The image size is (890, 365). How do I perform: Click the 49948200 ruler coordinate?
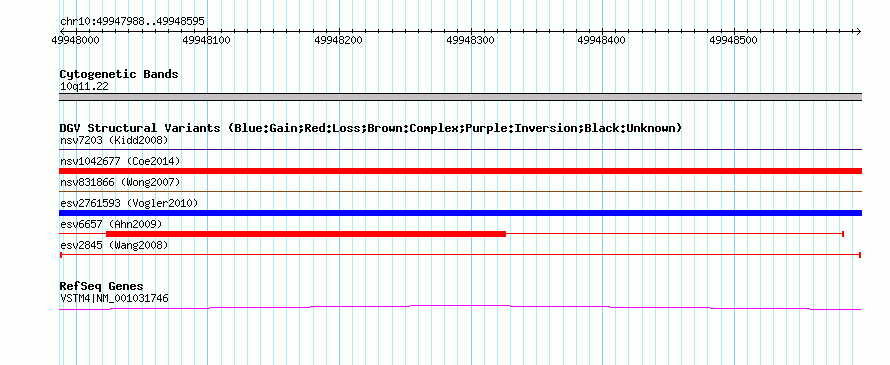coord(339,41)
